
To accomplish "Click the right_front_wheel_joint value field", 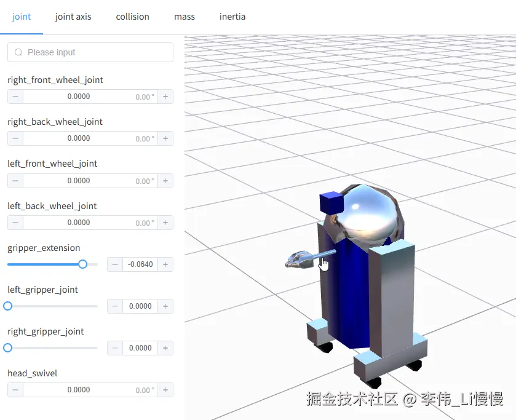I will (x=90, y=97).
